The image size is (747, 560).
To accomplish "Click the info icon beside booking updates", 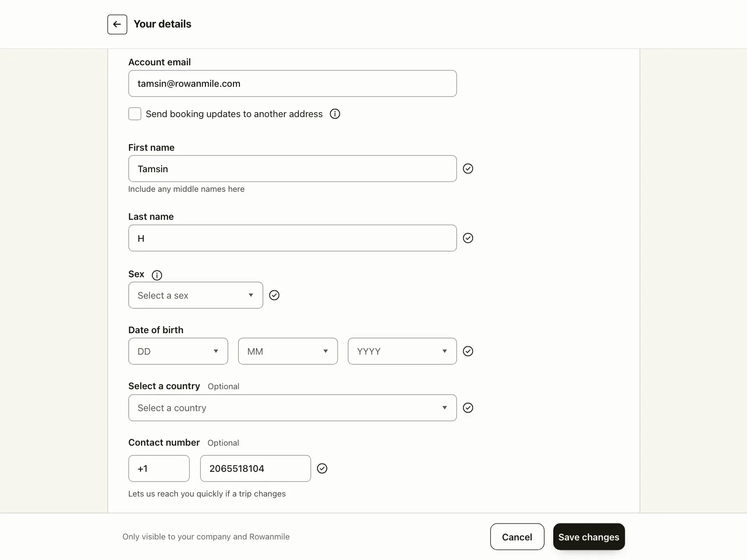I will tap(335, 114).
